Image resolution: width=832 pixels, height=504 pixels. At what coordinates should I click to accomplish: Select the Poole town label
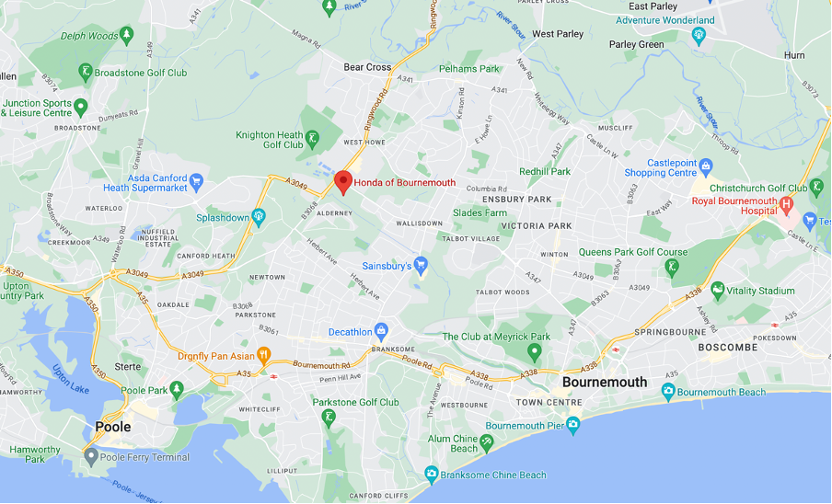point(113,427)
